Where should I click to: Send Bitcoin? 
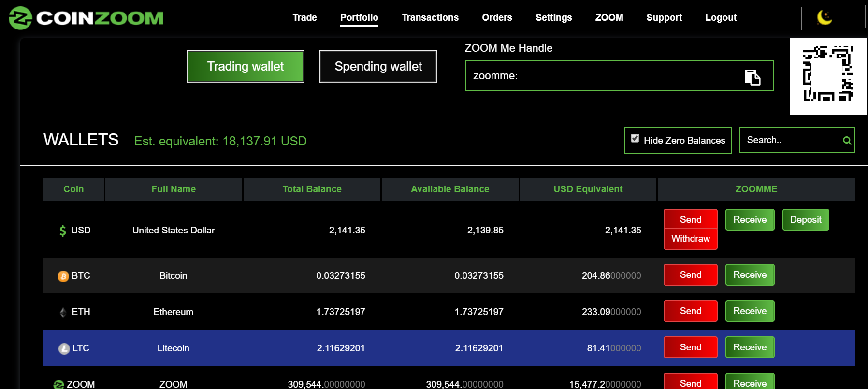[x=690, y=274]
